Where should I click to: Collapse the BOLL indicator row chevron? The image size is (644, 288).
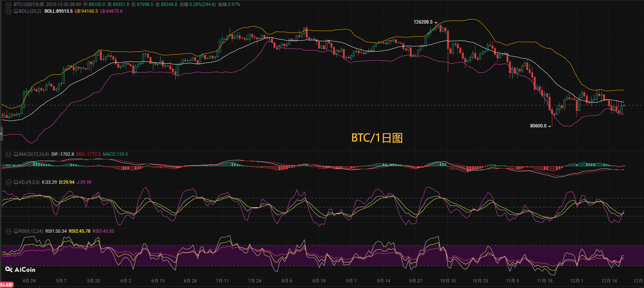tap(9, 11)
